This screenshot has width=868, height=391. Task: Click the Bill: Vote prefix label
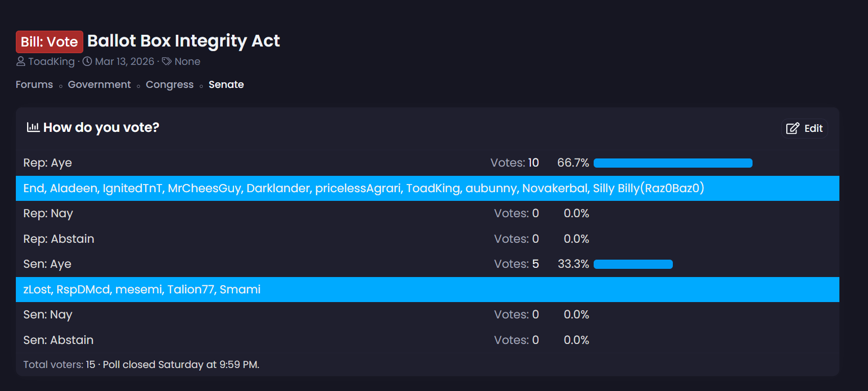[x=49, y=42]
